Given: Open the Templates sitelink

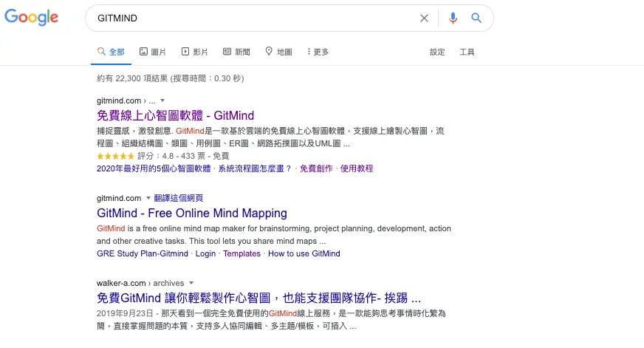Looking at the screenshot, I should click(x=242, y=253).
